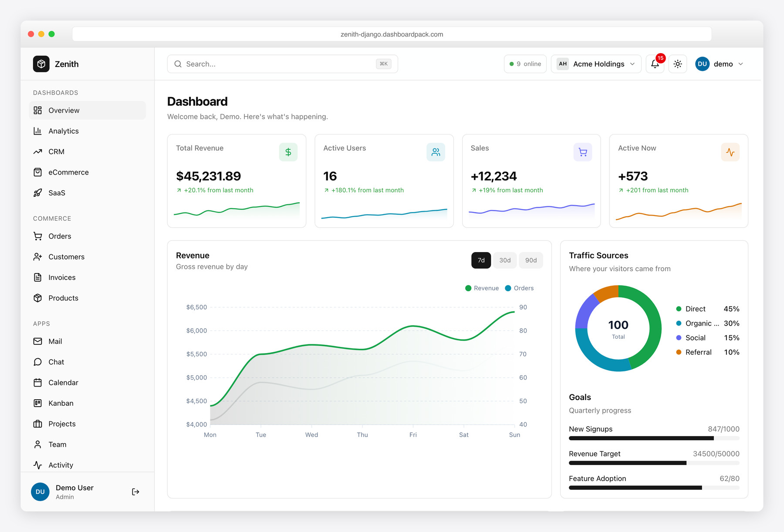Click the Direct green legend dot
The width and height of the screenshot is (784, 532).
[679, 309]
